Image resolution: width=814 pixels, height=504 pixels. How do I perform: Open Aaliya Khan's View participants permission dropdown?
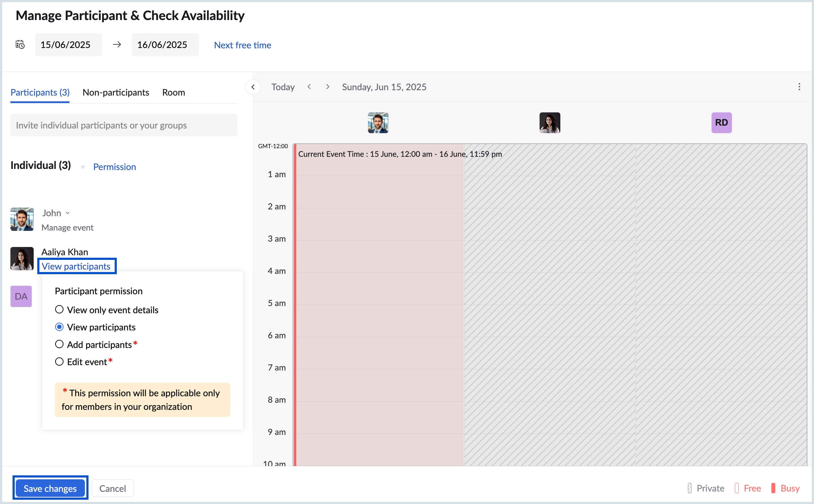[x=76, y=266]
